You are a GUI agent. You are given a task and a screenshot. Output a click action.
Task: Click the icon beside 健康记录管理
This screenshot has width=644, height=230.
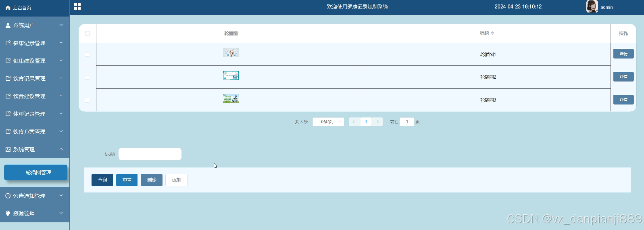point(8,43)
